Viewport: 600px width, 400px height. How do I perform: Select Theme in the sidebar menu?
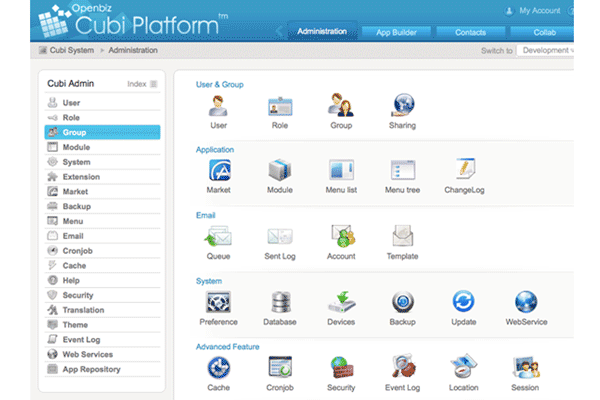point(102,325)
